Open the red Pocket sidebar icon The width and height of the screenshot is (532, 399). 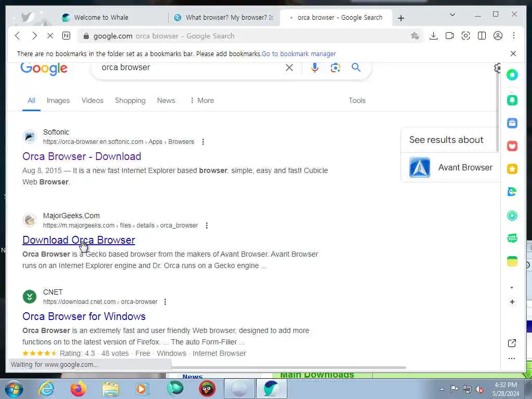pyautogui.click(x=512, y=146)
